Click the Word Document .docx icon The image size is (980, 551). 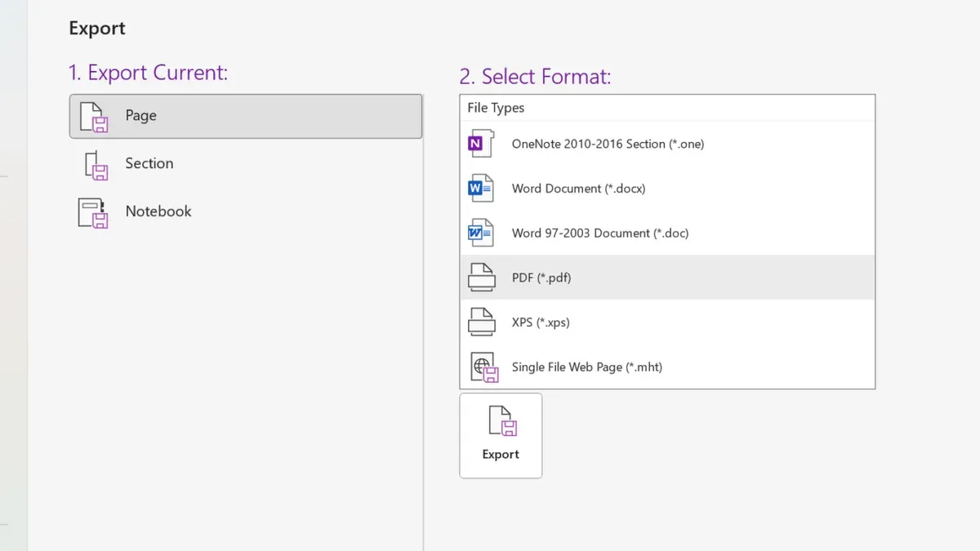coord(479,189)
